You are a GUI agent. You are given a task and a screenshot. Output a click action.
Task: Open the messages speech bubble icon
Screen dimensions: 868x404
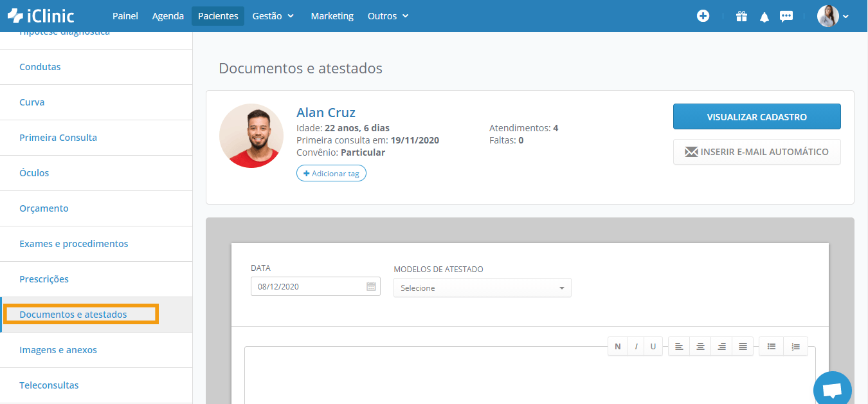786,17
